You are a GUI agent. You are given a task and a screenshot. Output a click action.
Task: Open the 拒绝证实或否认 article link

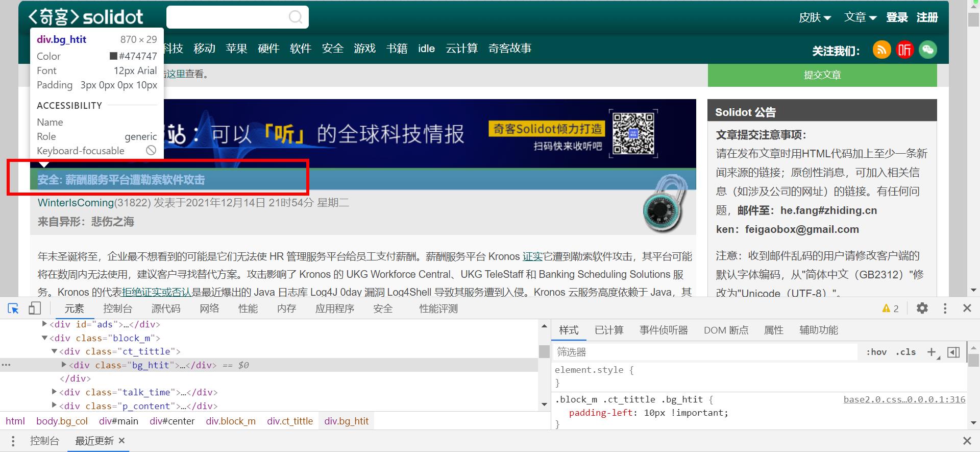(x=156, y=292)
